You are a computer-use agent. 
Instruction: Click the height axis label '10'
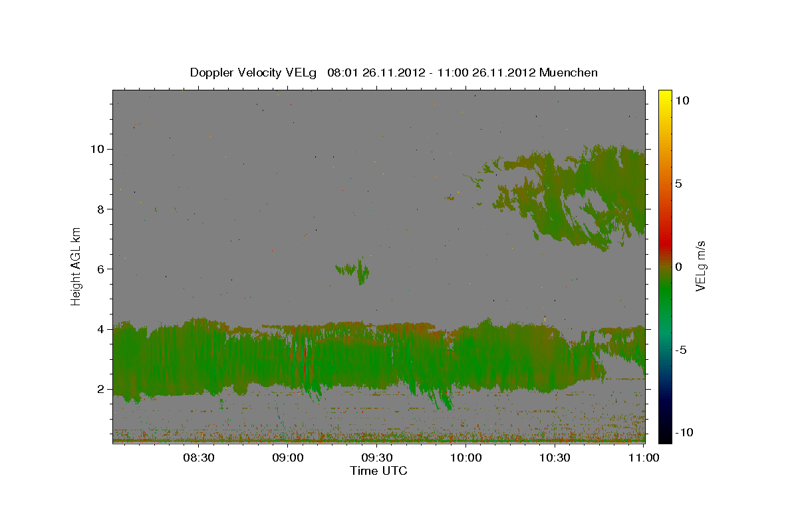tap(98, 149)
